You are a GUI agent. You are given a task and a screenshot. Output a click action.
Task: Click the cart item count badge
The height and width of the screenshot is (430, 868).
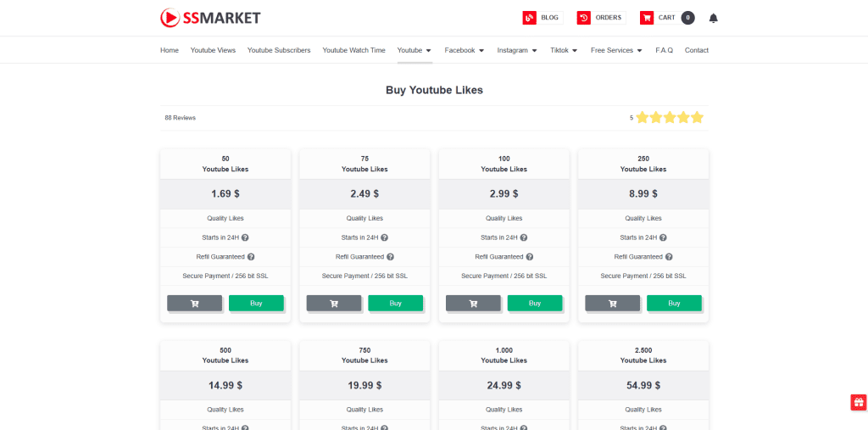(687, 18)
